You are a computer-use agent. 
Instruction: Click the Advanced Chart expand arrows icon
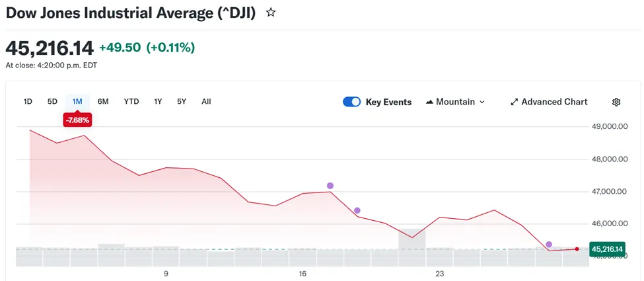click(x=515, y=102)
